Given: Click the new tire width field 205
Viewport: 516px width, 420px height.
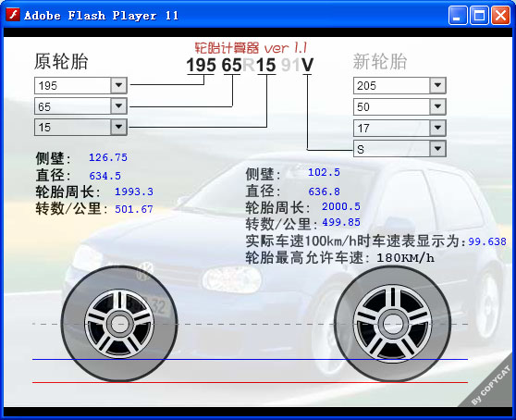Looking at the screenshot, I should click(399, 86).
